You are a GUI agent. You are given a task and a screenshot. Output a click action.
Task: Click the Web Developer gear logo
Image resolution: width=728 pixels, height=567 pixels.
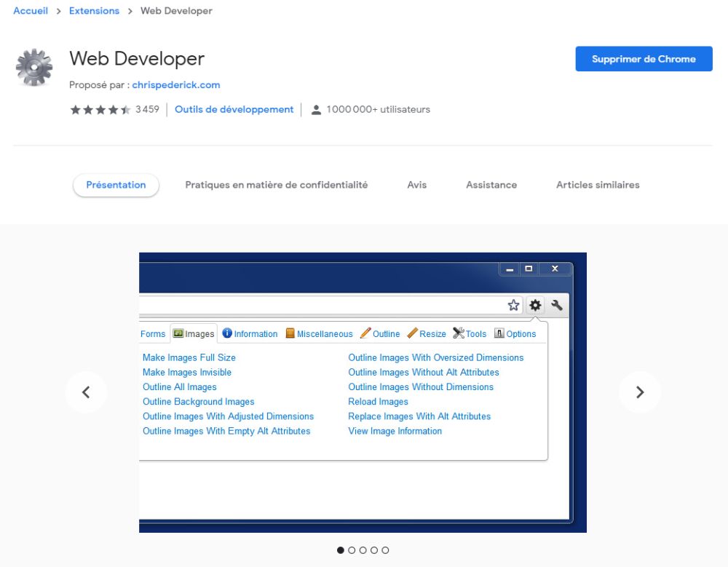(34, 68)
